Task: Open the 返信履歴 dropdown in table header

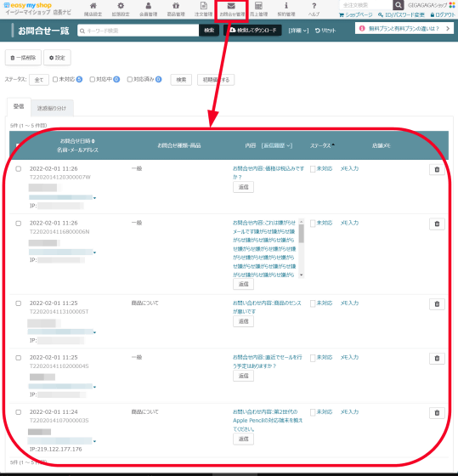Action: (x=277, y=145)
